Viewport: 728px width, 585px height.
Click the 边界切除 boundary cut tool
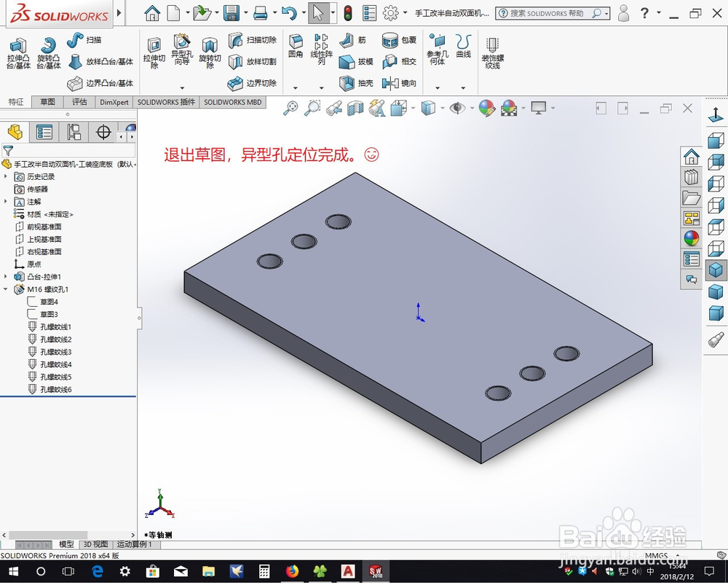[253, 83]
